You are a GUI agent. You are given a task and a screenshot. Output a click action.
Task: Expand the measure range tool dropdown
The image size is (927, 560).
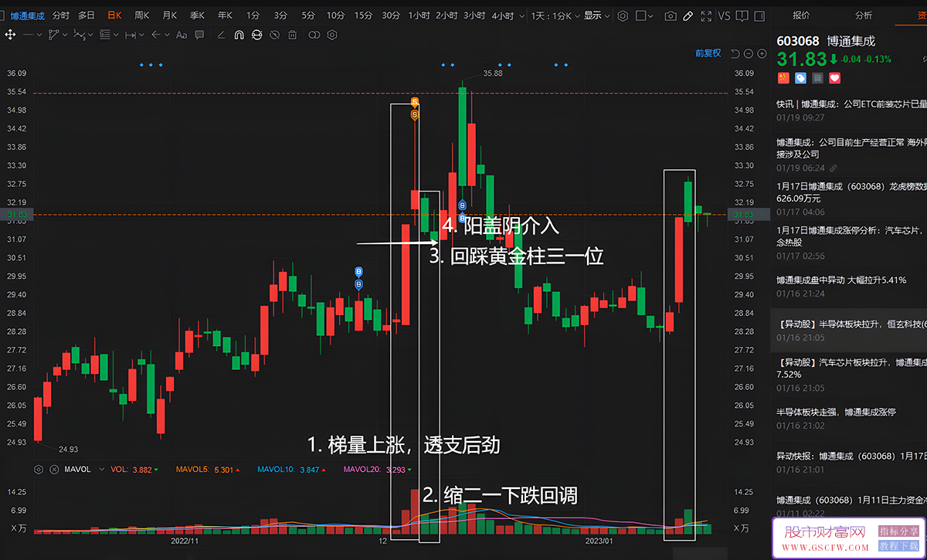(143, 35)
